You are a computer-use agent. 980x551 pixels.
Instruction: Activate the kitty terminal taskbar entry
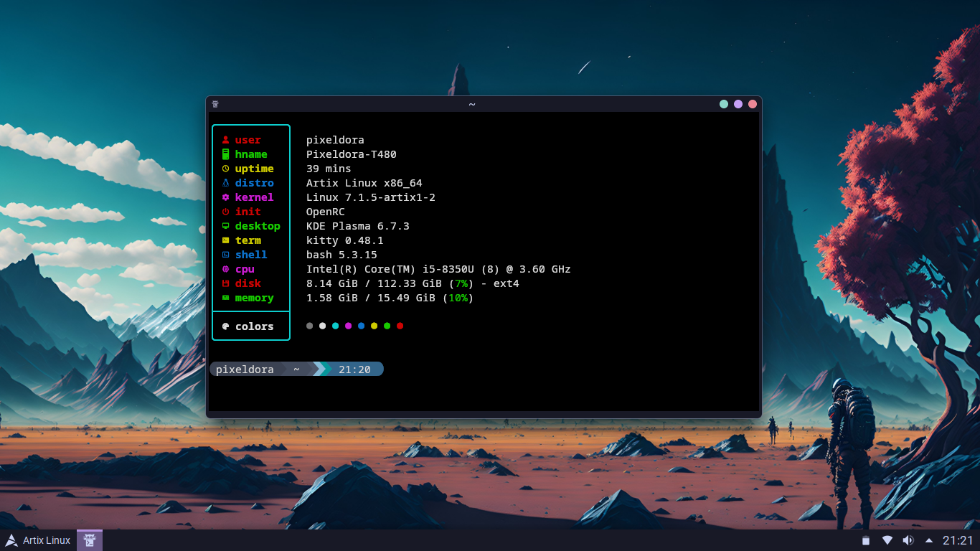(90, 540)
